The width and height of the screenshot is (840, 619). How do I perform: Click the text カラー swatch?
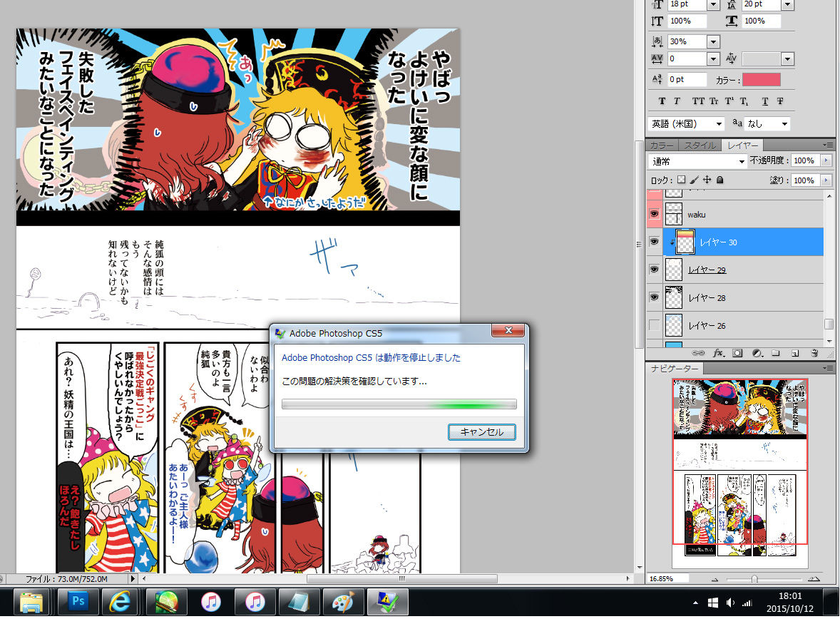[x=762, y=80]
